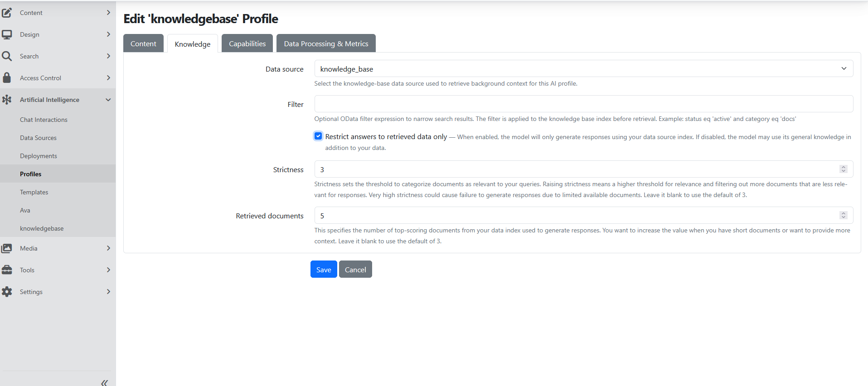868x386 pixels.
Task: Click the Retrieved documents spinner arrows
Action: pyautogui.click(x=844, y=215)
